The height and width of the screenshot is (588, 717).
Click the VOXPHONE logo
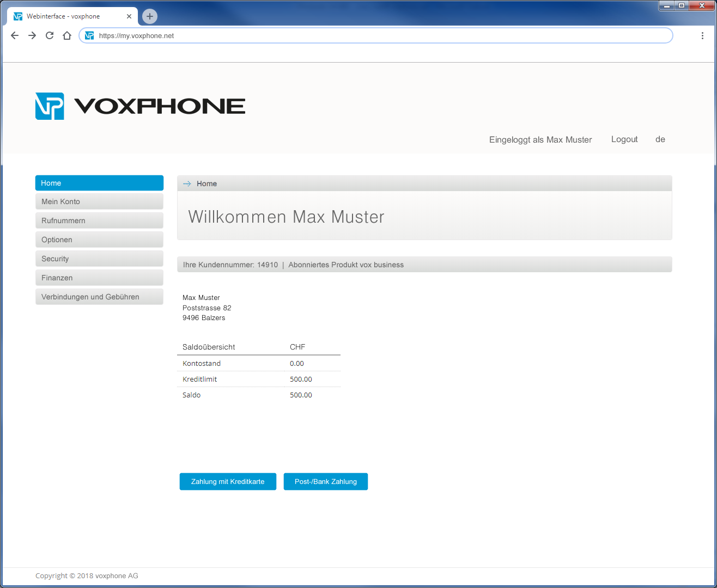point(141,106)
